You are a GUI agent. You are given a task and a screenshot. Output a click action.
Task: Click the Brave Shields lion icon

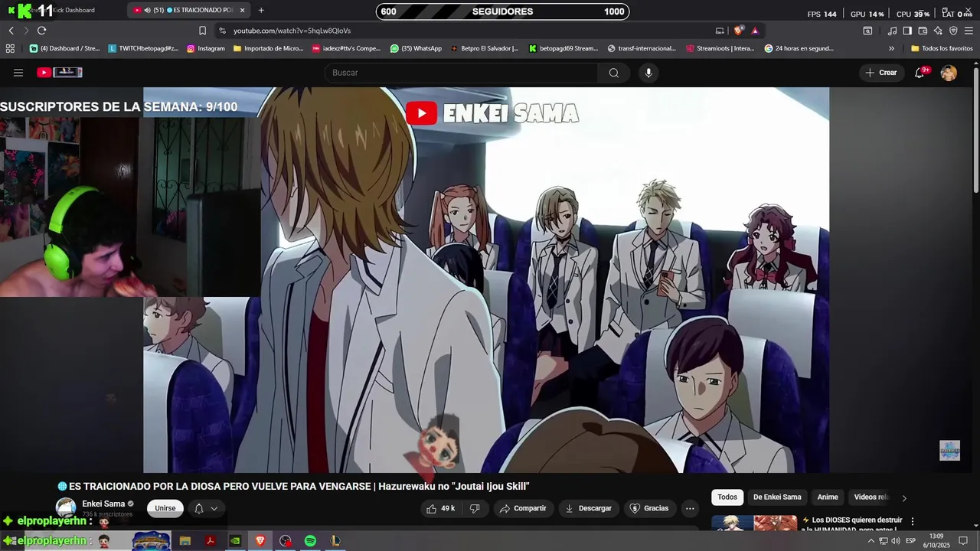pyautogui.click(x=738, y=31)
